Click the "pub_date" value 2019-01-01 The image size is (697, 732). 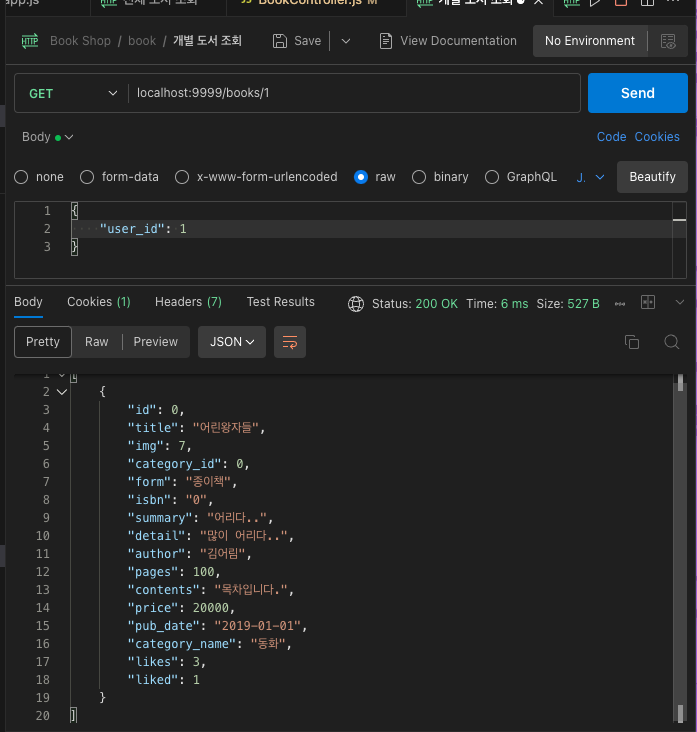tap(257, 626)
